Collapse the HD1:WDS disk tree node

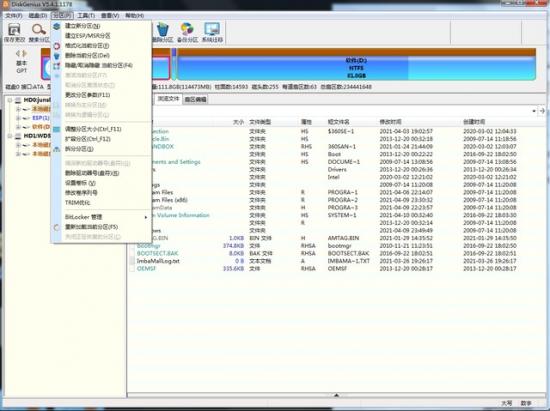(x=10, y=136)
